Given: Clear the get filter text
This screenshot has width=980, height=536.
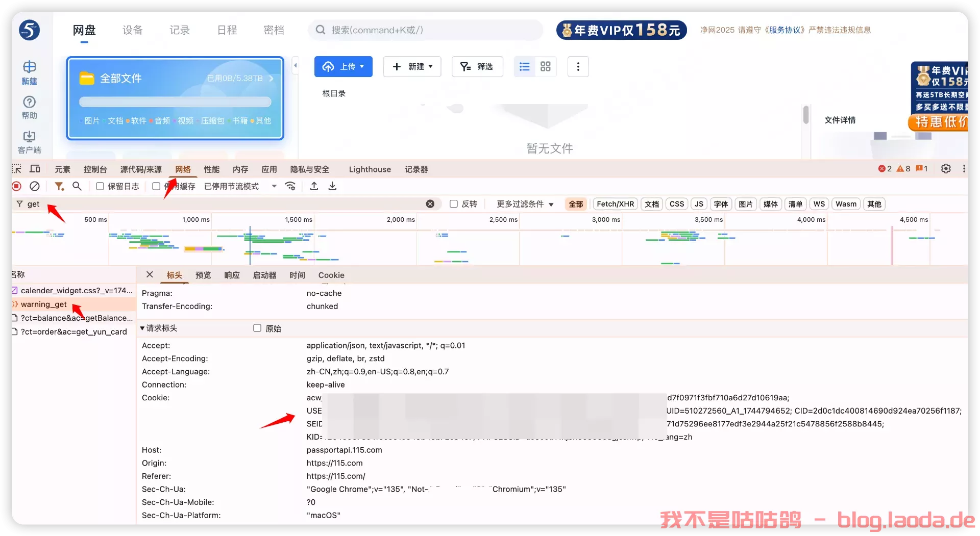Looking at the screenshot, I should pos(430,204).
